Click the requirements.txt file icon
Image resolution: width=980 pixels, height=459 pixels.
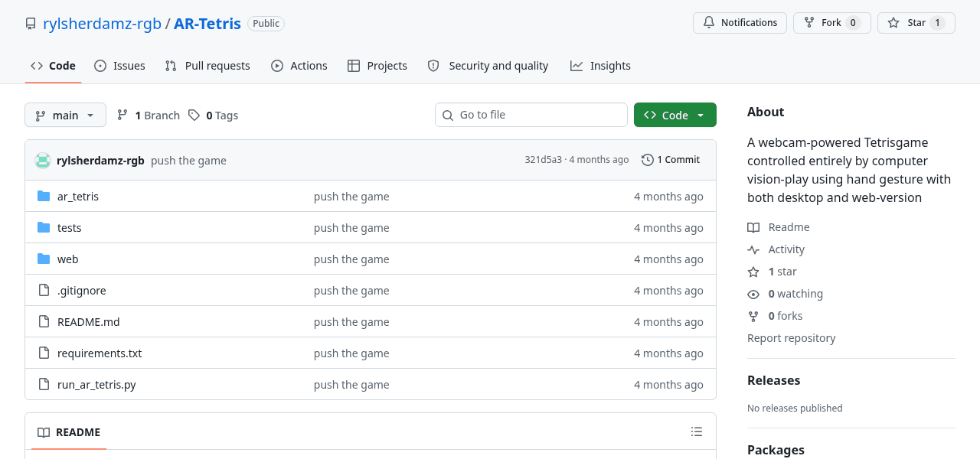[44, 353]
